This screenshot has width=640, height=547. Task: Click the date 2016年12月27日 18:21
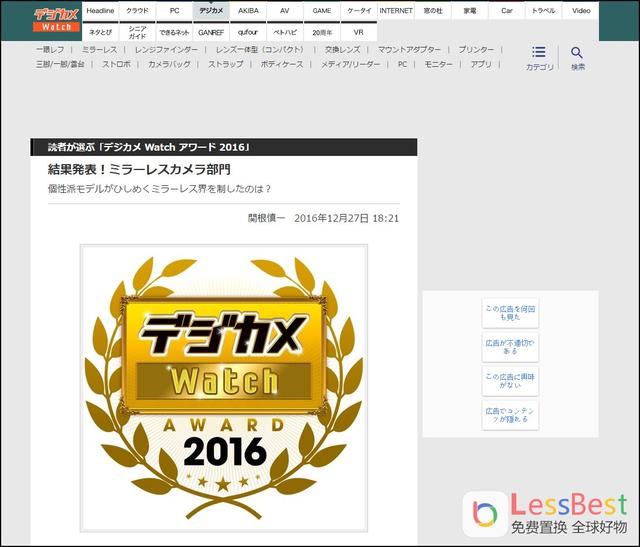347,218
